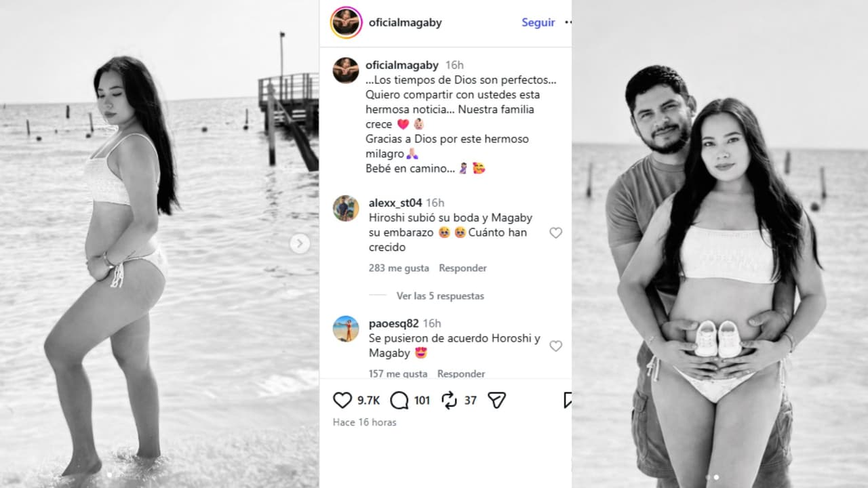Follow oficialmagaby with Seguir button
Viewport: 868px width, 488px height.
click(538, 22)
